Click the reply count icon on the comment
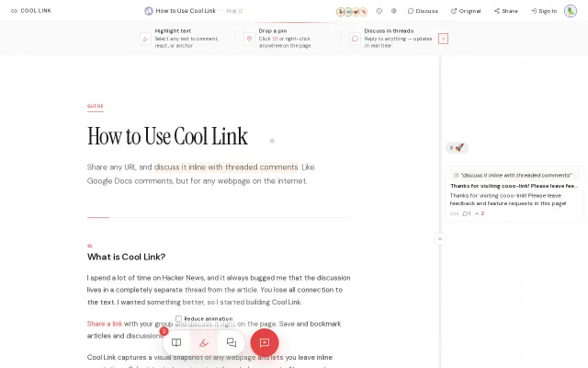Screen dimensions: 588x368 467,213
